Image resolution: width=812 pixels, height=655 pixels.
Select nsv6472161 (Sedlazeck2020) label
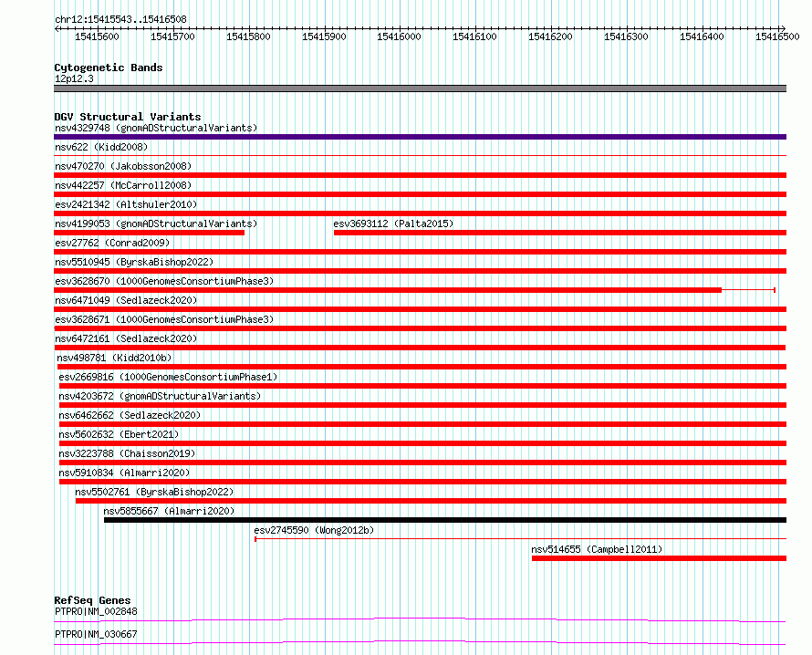tap(126, 338)
